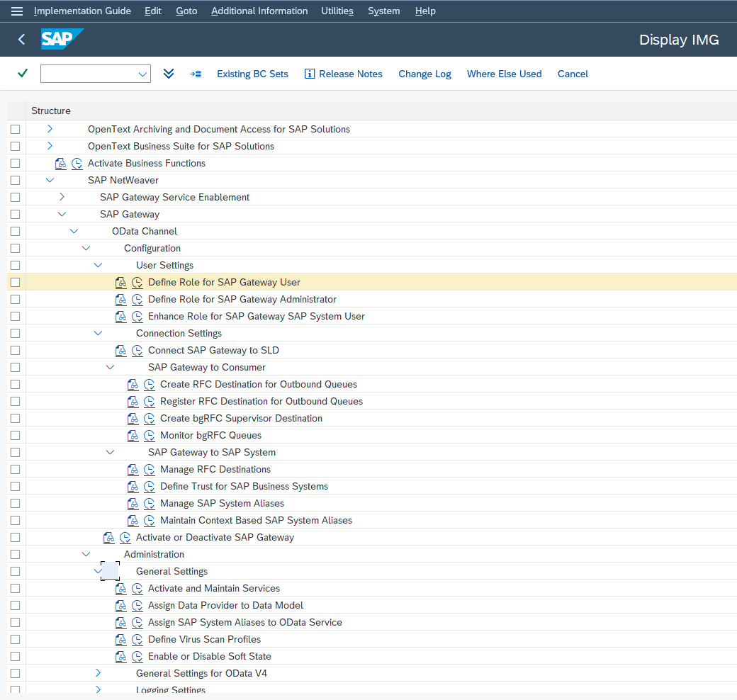Execute activity for Define Role for SAP Gateway Administrator
The image size is (737, 700).
pos(137,299)
